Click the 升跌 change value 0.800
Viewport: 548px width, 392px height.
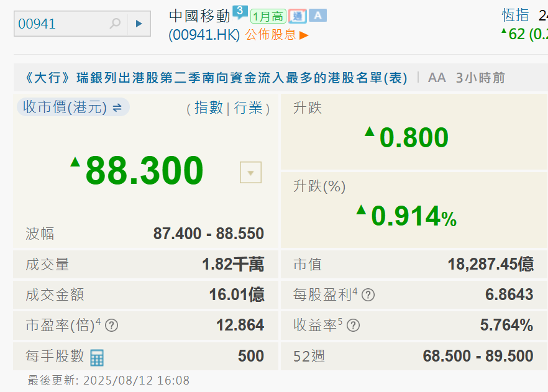[414, 138]
